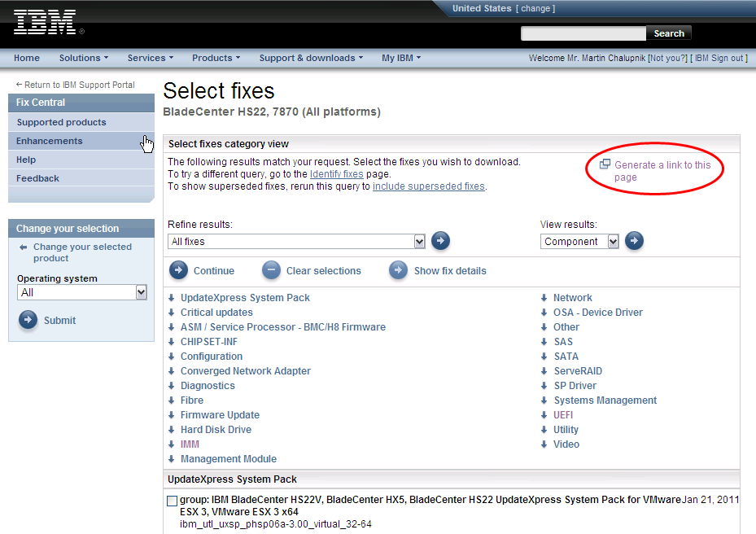Click the down arrow beside ServeRAID
Viewport: 756px width, 534px height.
544,371
